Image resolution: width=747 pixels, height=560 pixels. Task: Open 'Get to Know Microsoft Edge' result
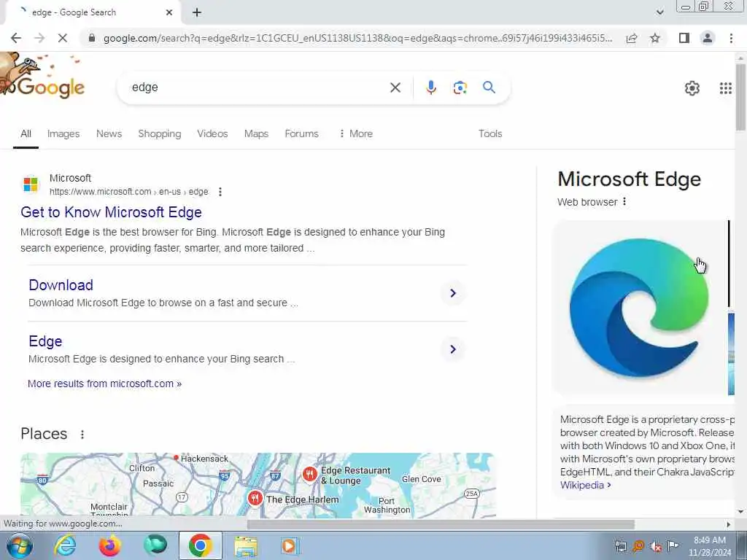(111, 212)
